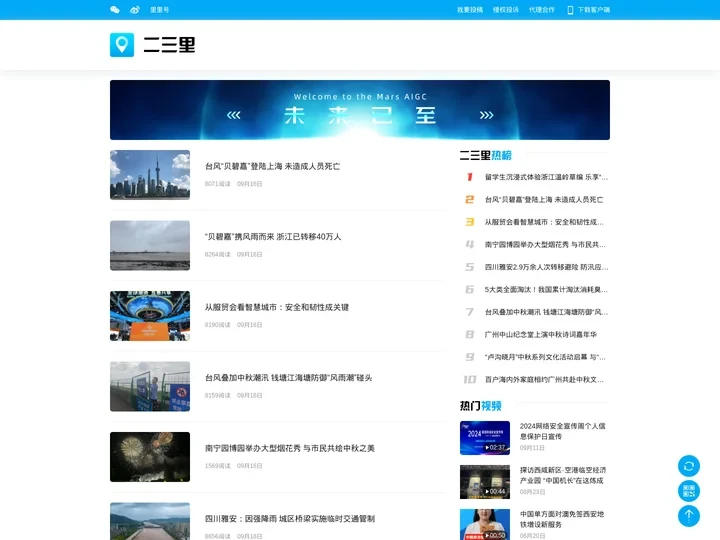The width and height of the screenshot is (720, 540).
Task: Open 下载客户端 link
Action: click(594, 10)
